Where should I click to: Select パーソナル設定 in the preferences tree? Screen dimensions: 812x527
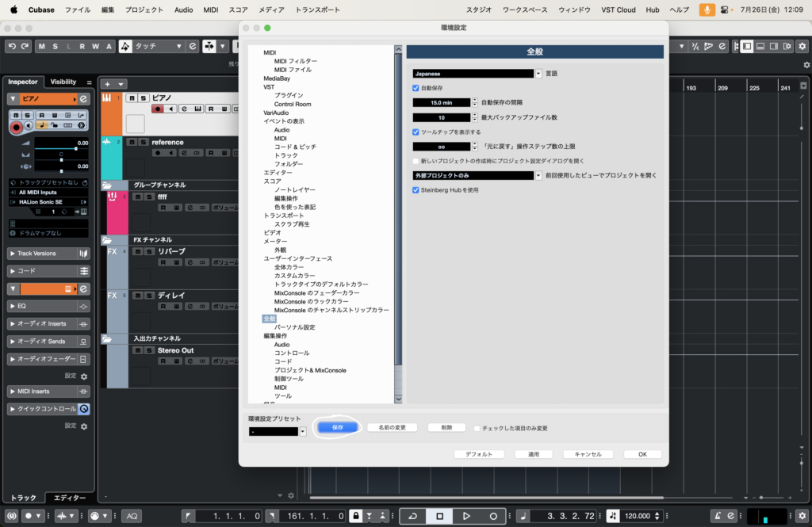[294, 327]
